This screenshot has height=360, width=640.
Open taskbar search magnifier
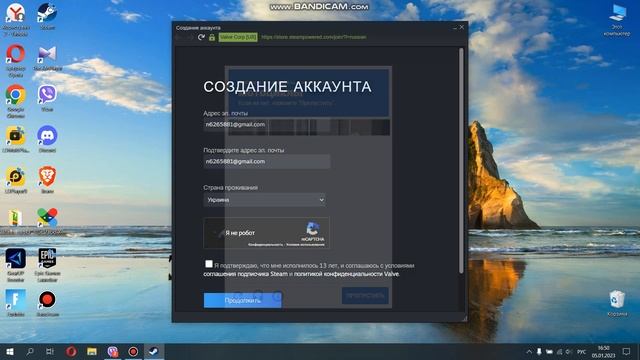point(30,351)
